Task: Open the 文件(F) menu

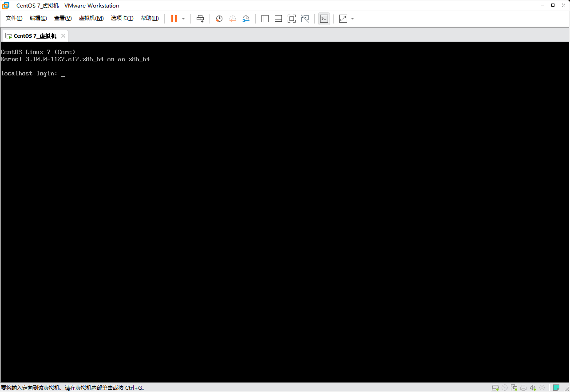Action: (x=14, y=18)
